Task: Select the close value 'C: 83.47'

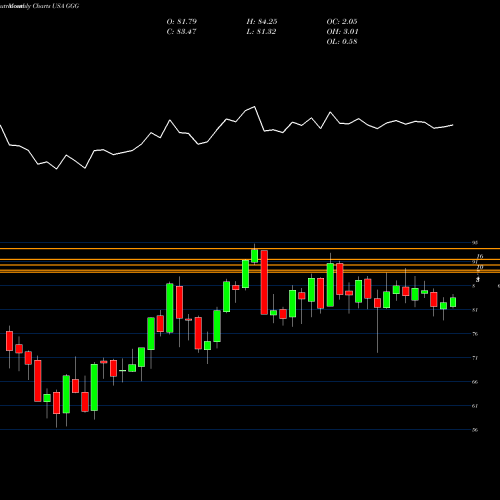Action: (181, 32)
